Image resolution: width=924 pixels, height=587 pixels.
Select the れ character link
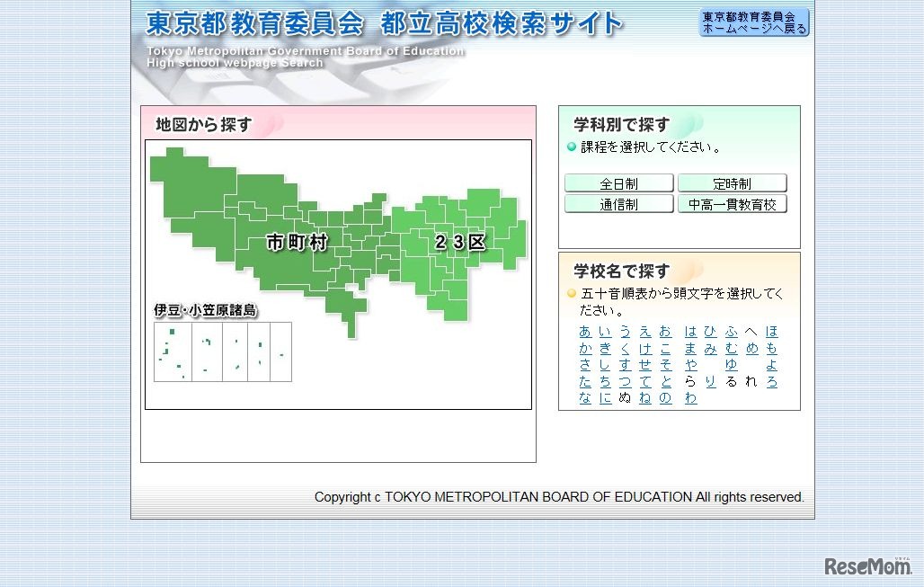(751, 381)
